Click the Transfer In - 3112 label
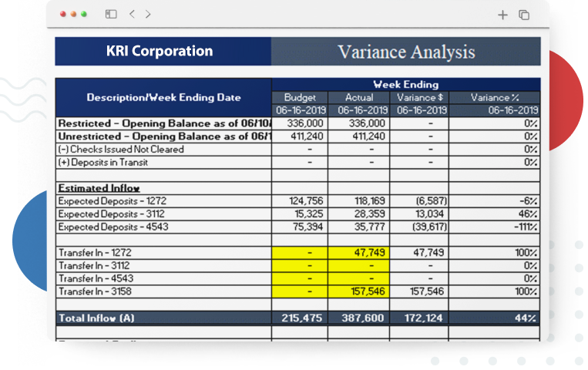The image size is (588, 370). (94, 266)
